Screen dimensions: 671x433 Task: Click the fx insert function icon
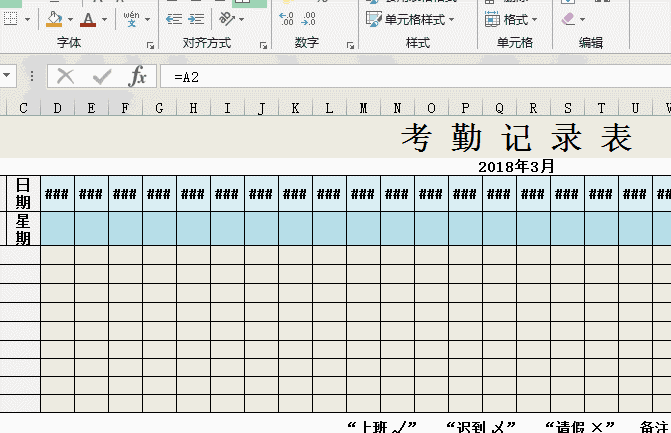point(137,76)
